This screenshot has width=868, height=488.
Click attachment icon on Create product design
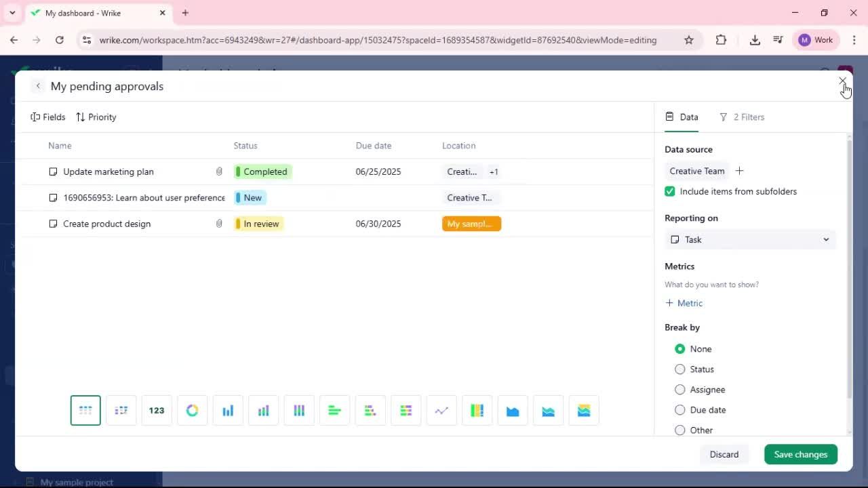click(x=219, y=224)
